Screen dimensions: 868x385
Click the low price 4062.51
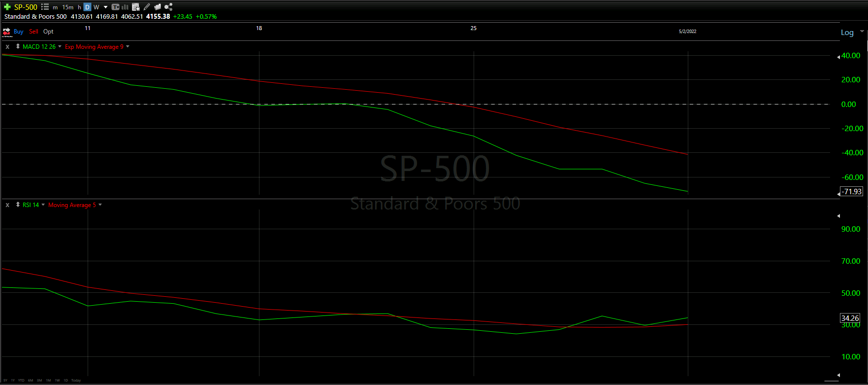point(132,16)
